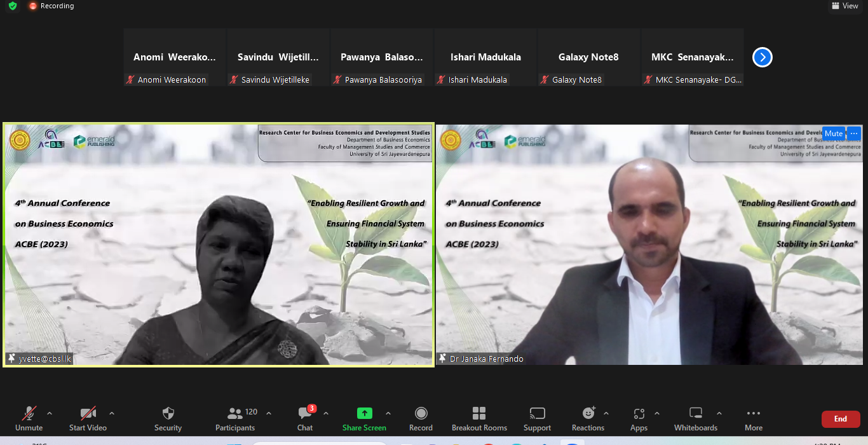Click the encryption shield icon at top left
The height and width of the screenshot is (445, 868).
tap(13, 6)
